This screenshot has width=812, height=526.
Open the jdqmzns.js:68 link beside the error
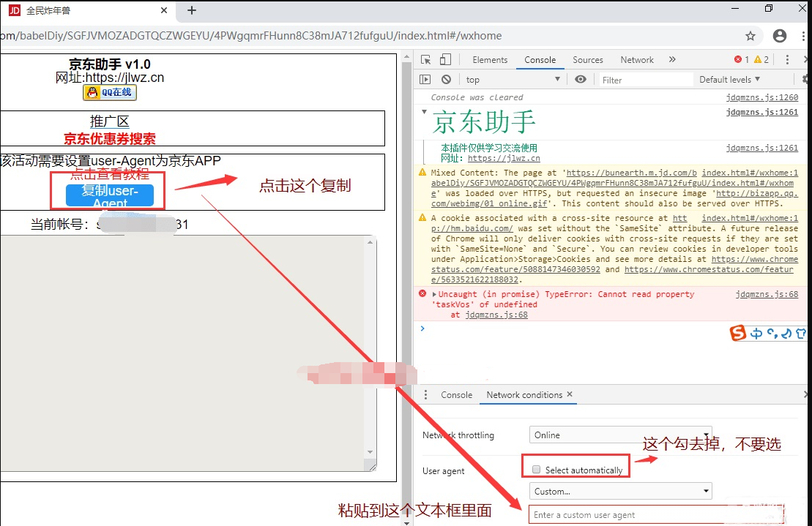coord(767,294)
